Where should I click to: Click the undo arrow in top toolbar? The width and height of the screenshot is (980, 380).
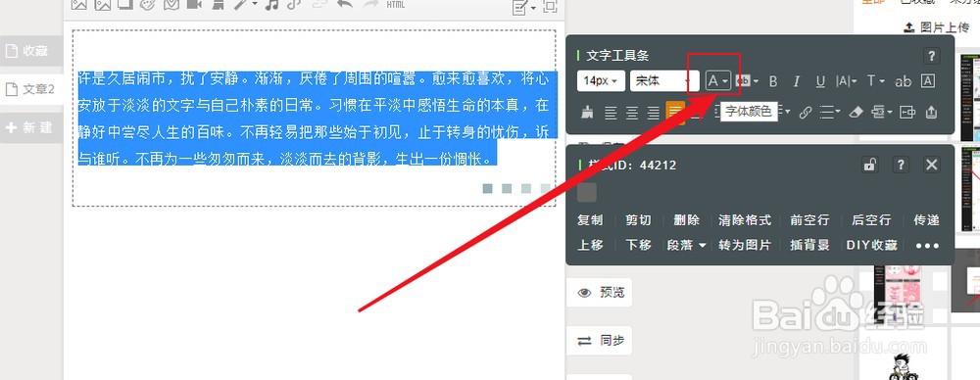point(344,4)
